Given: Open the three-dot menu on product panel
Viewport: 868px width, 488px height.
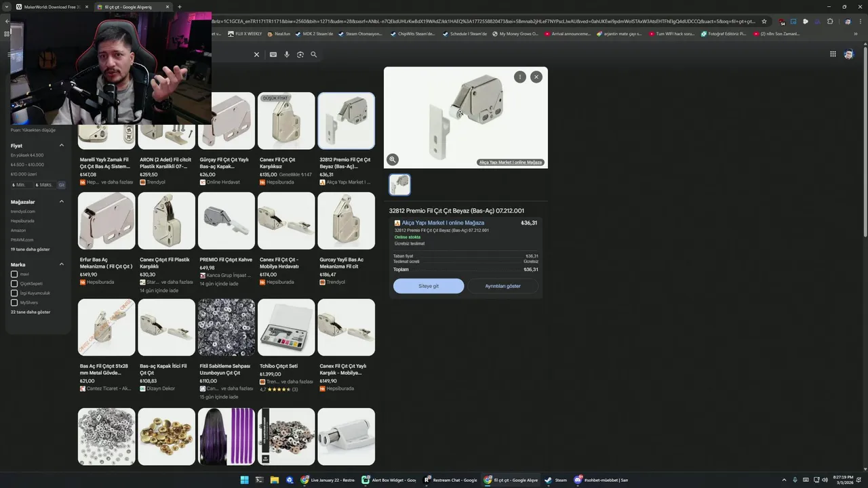Looking at the screenshot, I should point(519,77).
